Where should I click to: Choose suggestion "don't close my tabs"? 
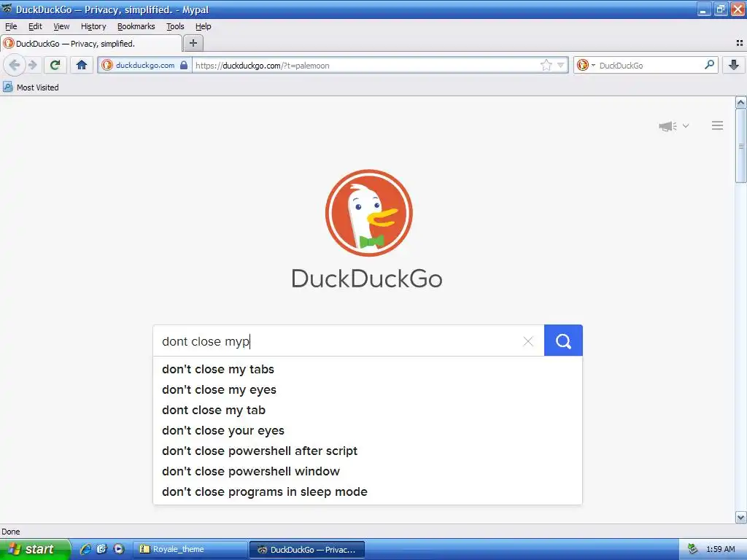tap(368, 369)
